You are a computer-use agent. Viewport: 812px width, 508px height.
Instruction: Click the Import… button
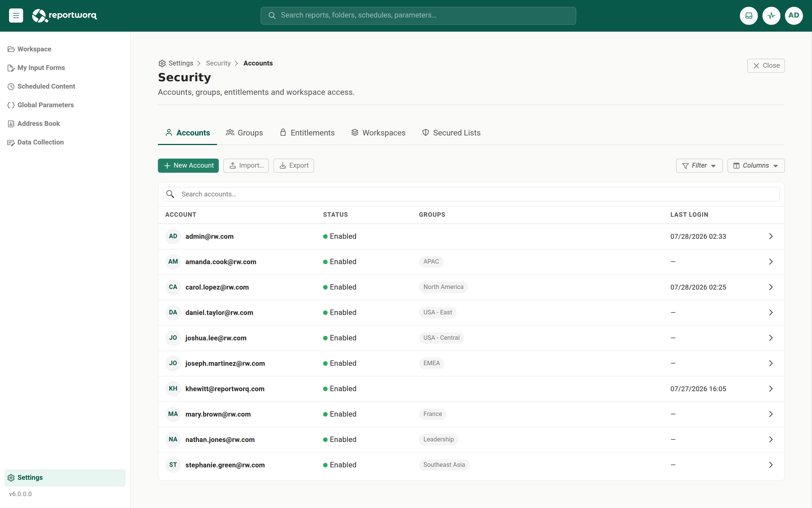pyautogui.click(x=246, y=166)
